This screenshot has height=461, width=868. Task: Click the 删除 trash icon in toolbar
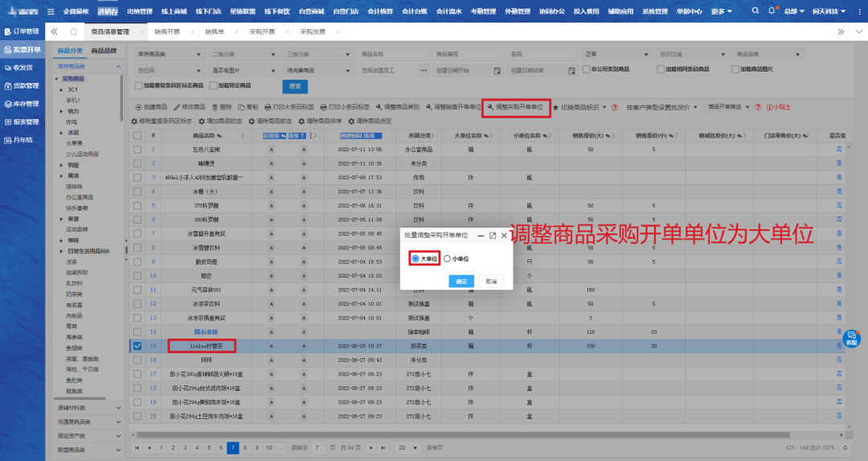tap(214, 107)
